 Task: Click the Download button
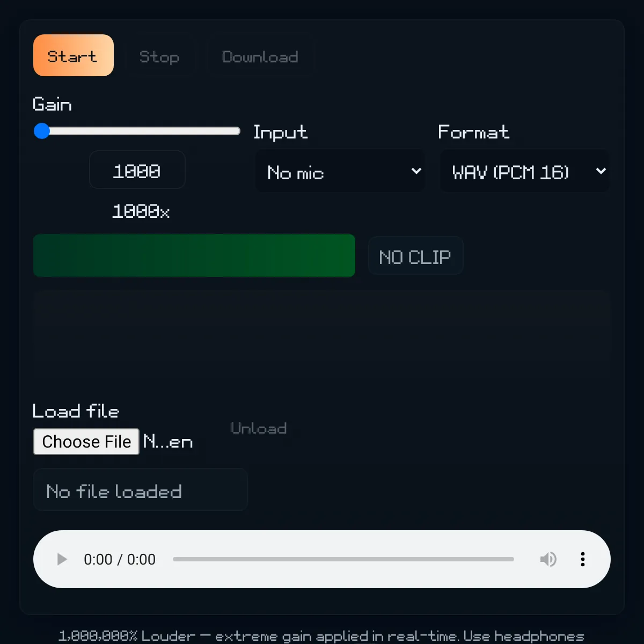(x=260, y=56)
